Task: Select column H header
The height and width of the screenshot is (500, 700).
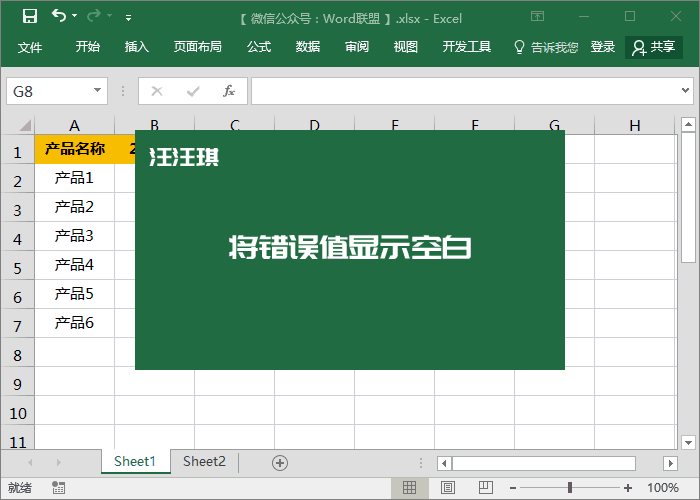Action: coord(635,125)
